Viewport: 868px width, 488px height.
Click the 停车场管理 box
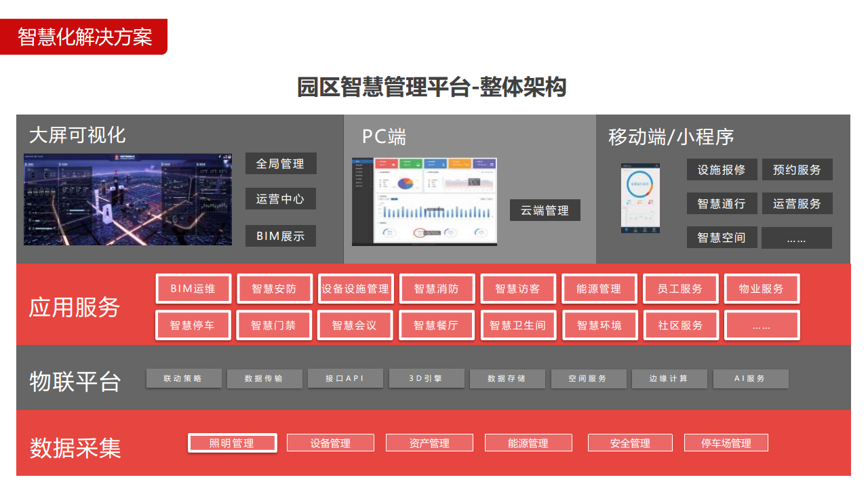click(x=727, y=443)
